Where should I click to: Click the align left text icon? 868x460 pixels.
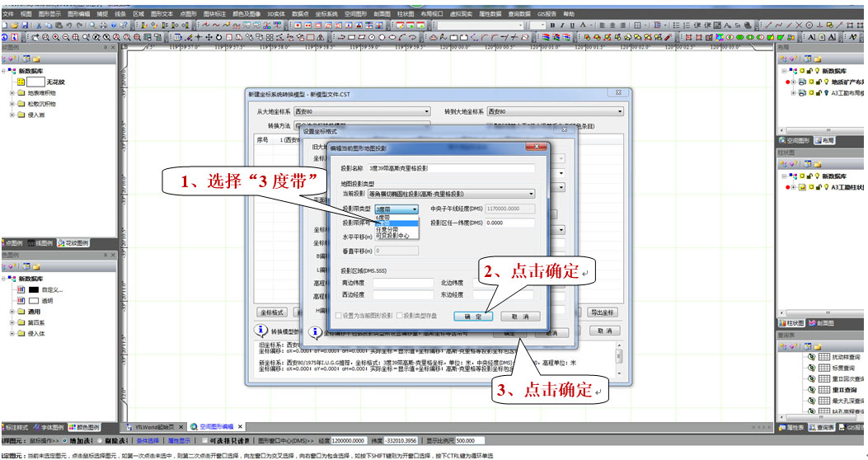603,26
